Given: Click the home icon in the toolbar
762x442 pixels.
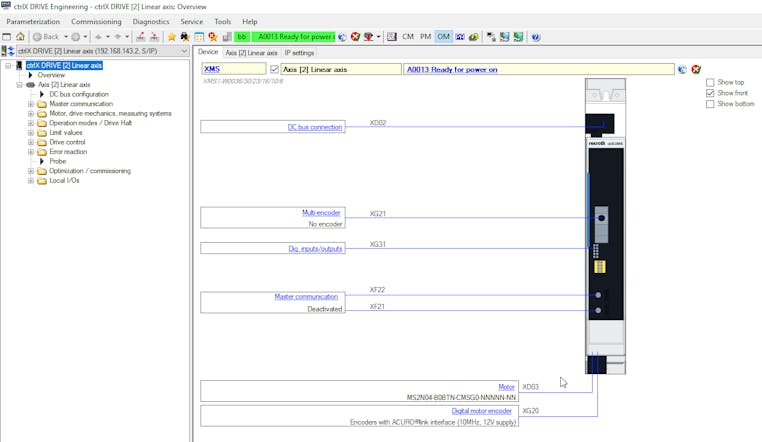Looking at the screenshot, I should tap(20, 36).
